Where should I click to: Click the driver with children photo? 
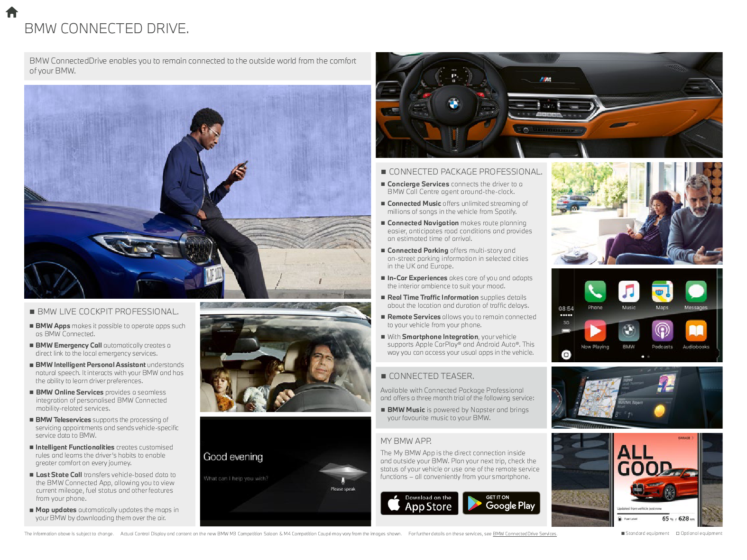coord(286,357)
